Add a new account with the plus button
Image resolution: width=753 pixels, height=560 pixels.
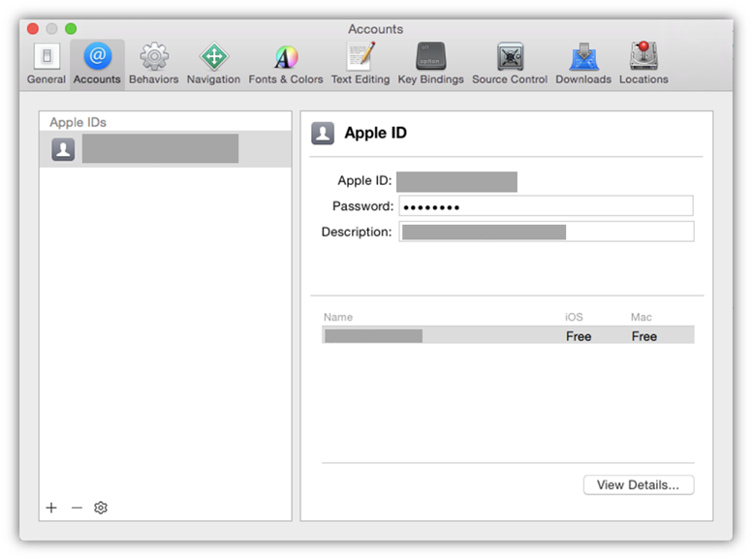(51, 508)
